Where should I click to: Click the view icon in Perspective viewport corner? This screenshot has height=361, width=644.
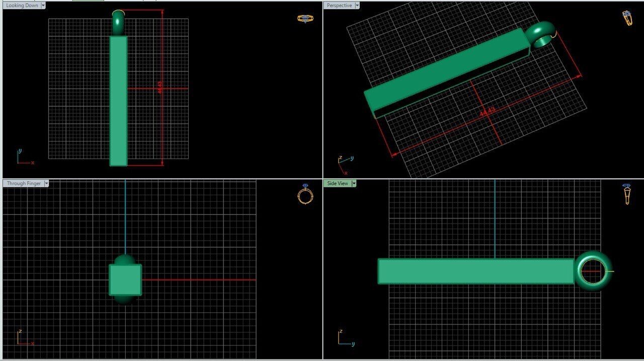click(x=627, y=18)
